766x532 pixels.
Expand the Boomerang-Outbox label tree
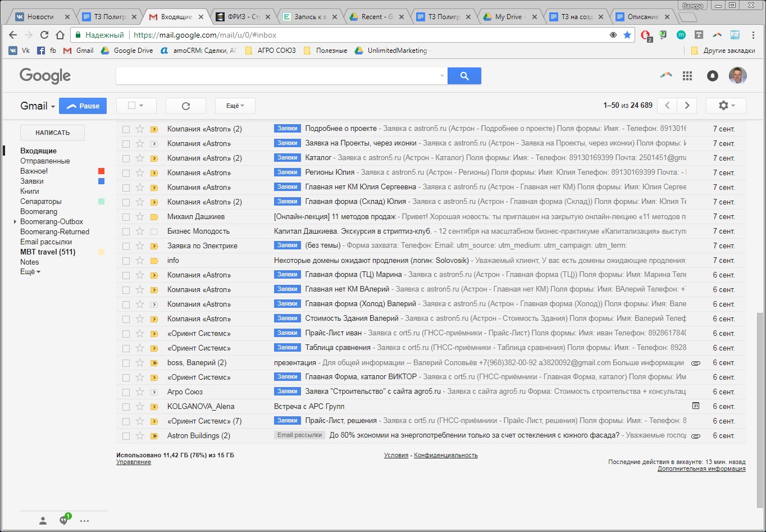point(15,222)
